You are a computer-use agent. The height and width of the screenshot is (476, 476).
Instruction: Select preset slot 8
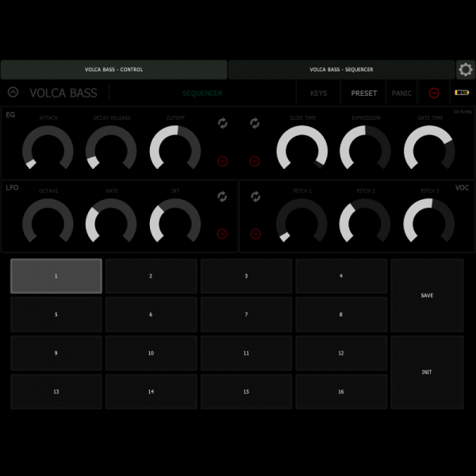(341, 314)
